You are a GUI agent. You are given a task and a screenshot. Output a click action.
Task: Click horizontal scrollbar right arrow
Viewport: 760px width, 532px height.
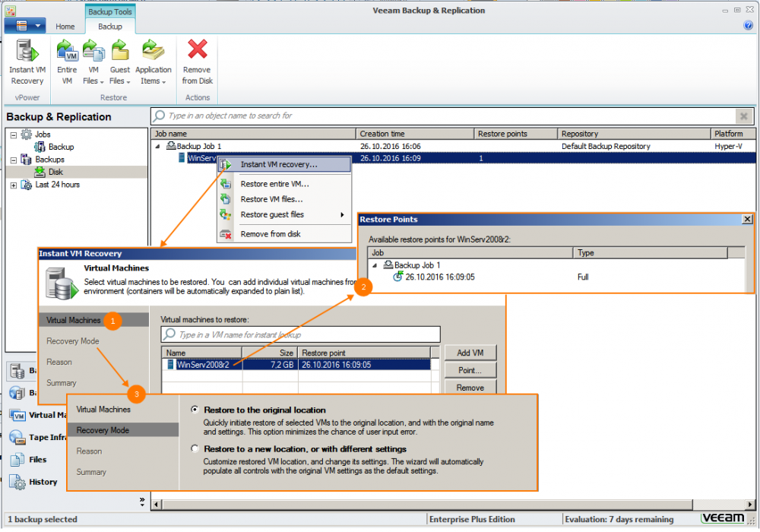tap(750, 505)
